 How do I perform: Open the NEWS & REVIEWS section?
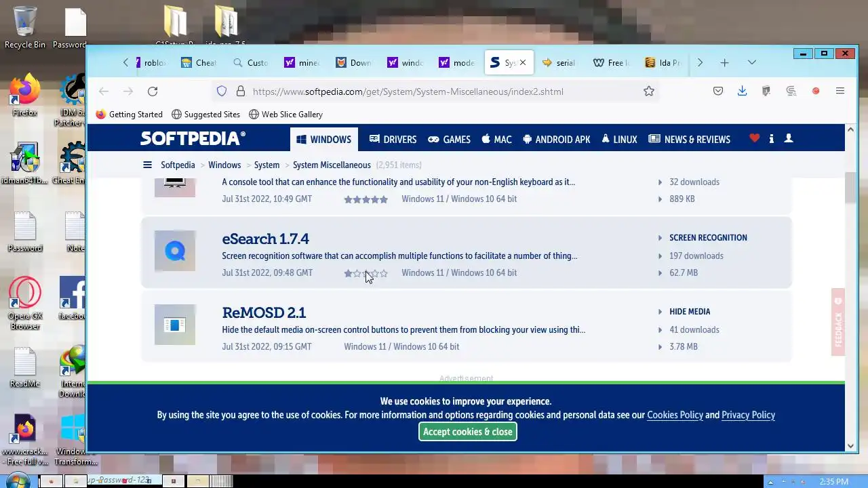coord(690,140)
